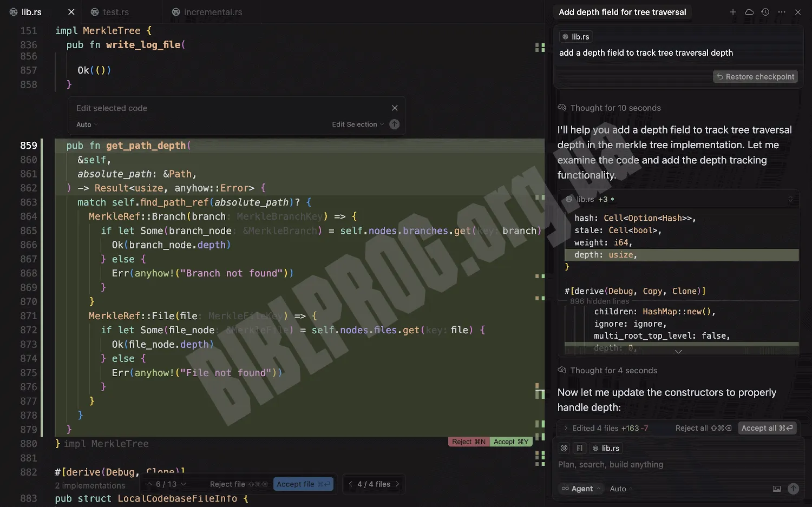Click 'pub struct LocalCodebaseFileInfo {' on line 883

pos(152,498)
